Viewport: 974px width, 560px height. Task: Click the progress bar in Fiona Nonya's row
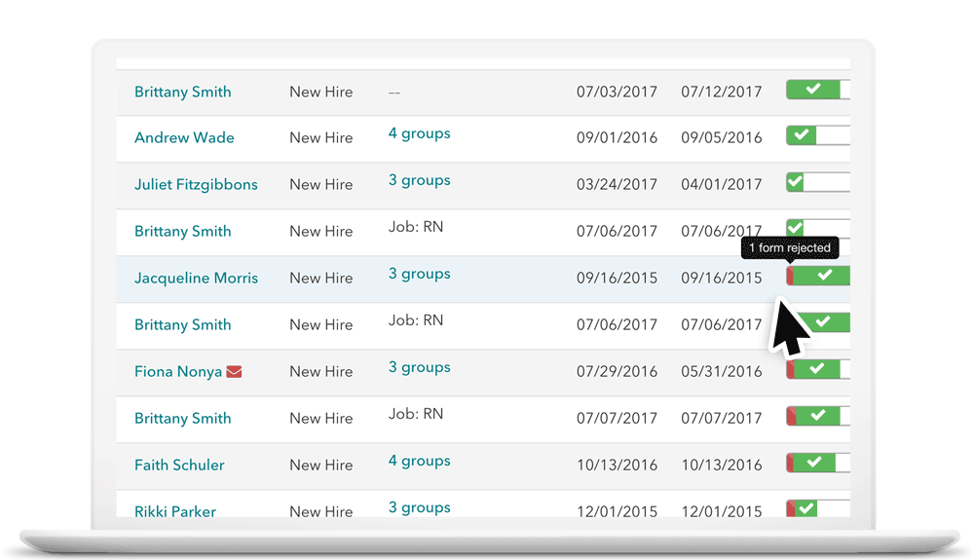pyautogui.click(x=818, y=369)
